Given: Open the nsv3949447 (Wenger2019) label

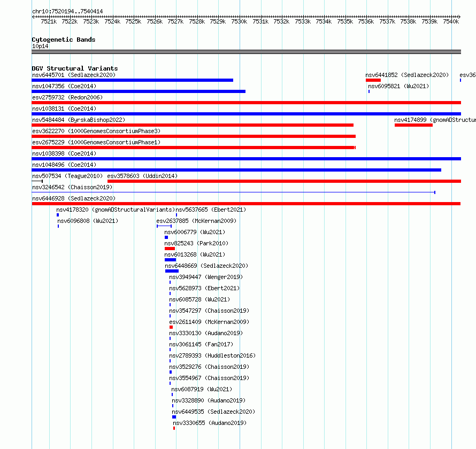Looking at the screenshot, I should tap(206, 277).
